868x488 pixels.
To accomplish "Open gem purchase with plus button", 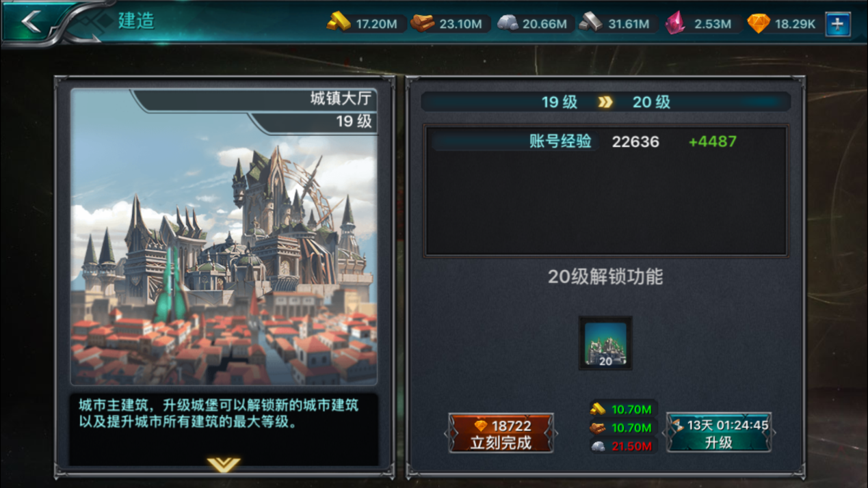I will 838,24.
